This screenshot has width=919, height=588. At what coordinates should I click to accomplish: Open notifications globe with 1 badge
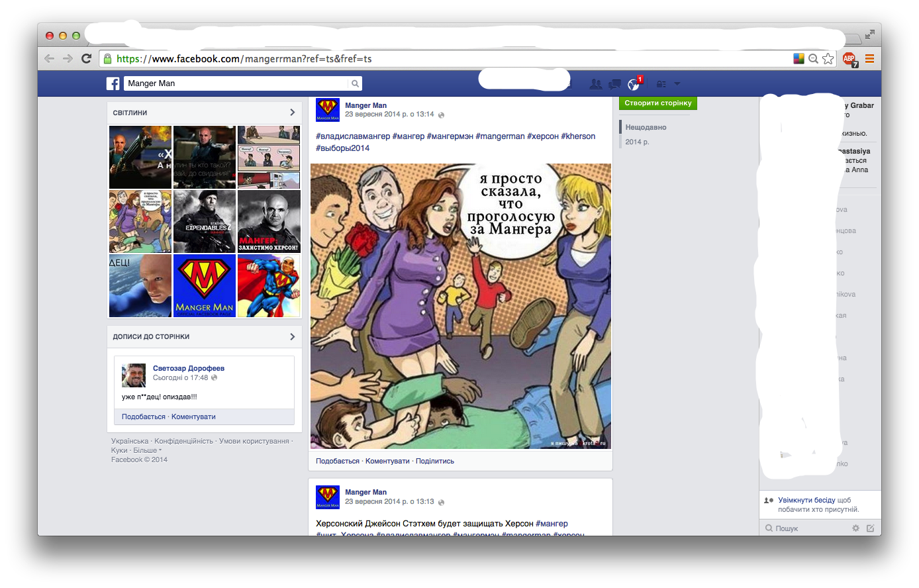coord(634,83)
